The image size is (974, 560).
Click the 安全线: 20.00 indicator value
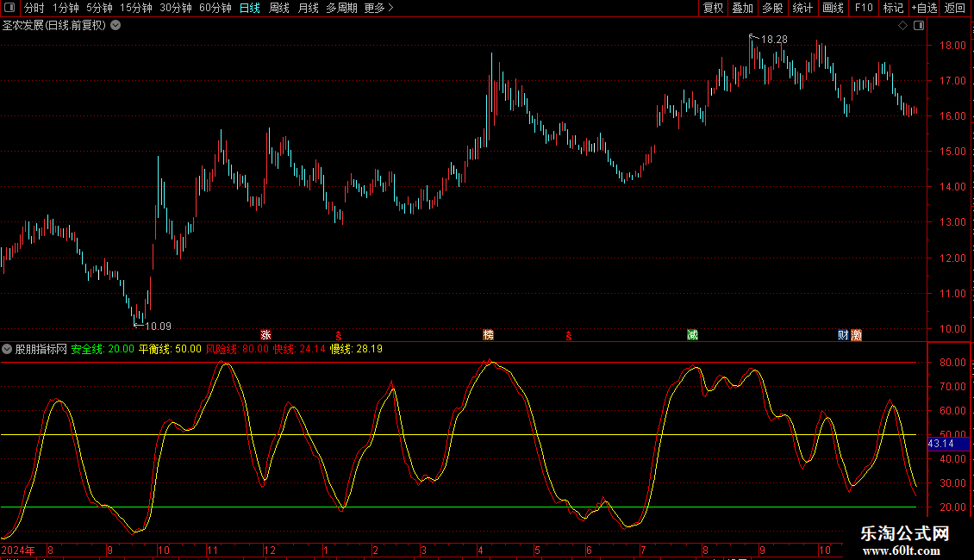pyautogui.click(x=103, y=349)
